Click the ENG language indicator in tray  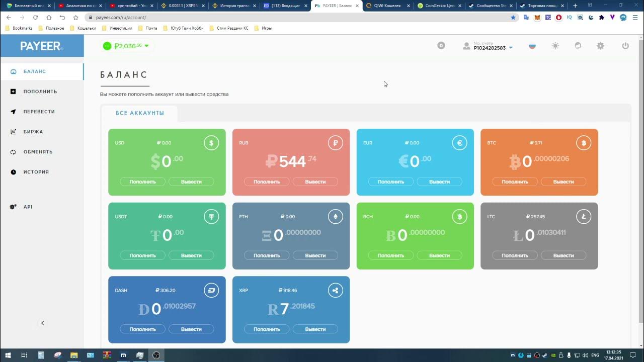tap(595, 355)
